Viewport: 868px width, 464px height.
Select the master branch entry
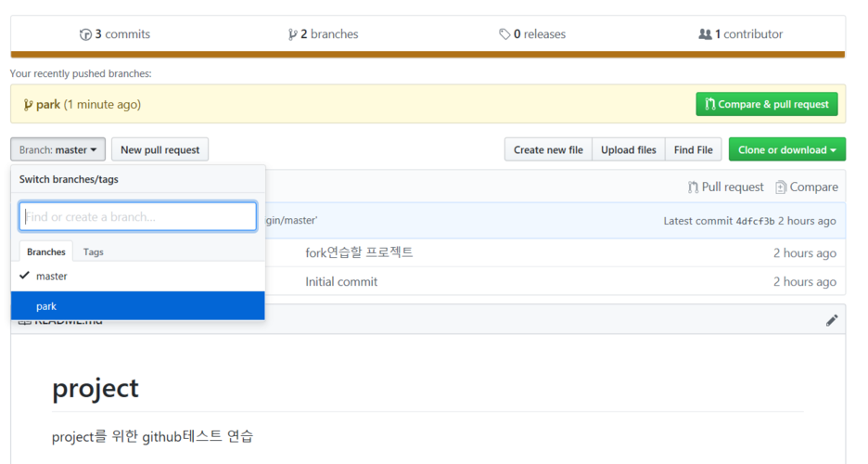click(138, 277)
